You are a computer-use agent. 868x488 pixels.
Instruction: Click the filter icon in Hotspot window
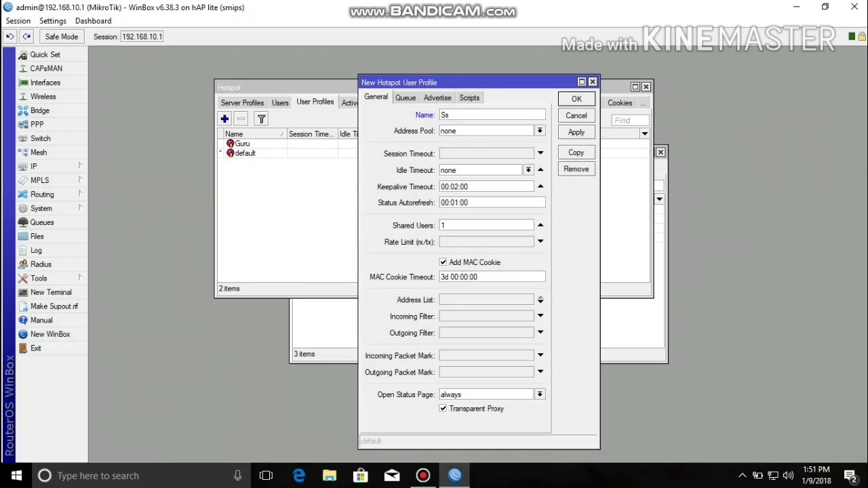261,119
